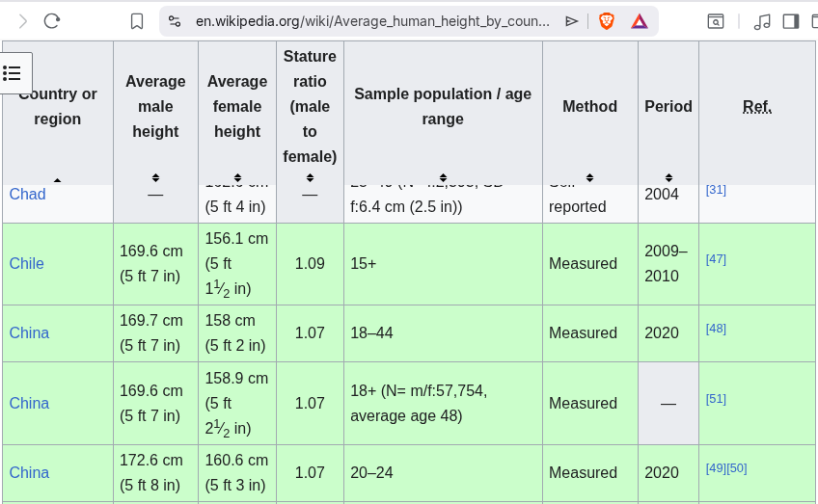
Task: Open the Wikipedia table of contents button
Action: pos(12,73)
